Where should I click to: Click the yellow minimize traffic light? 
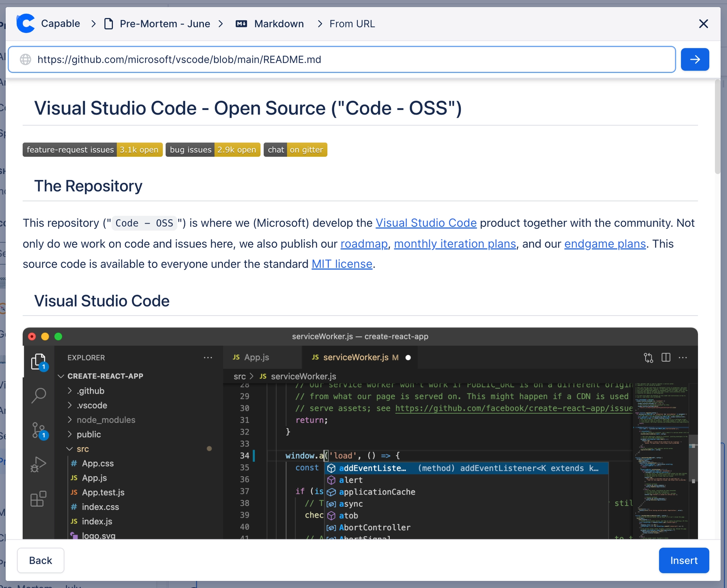pos(45,336)
